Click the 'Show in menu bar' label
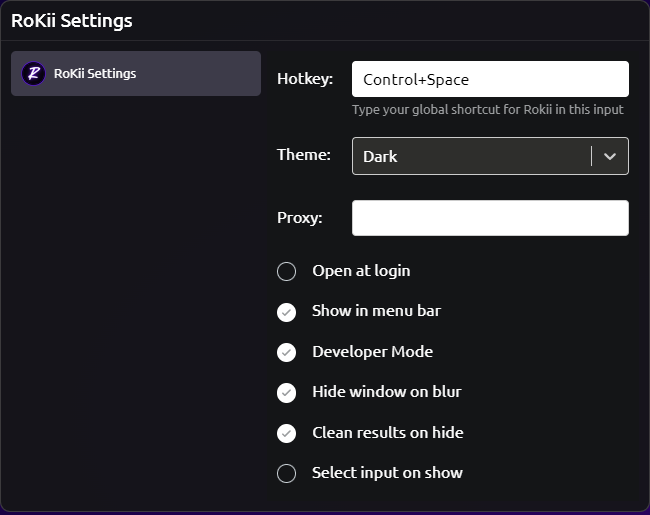Image resolution: width=650 pixels, height=515 pixels. click(x=376, y=311)
